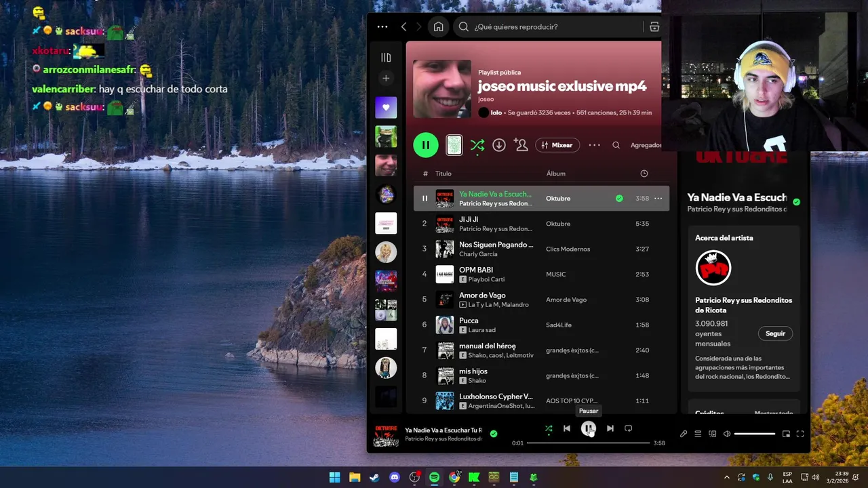Go forward with Spotify's right arrow
Image resolution: width=868 pixels, height=488 pixels.
pos(418,27)
